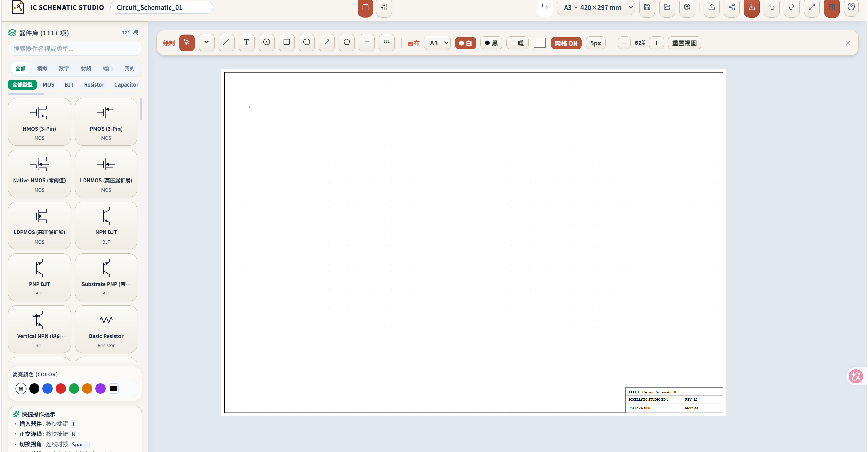Click the 重置视图 reset view button
The image size is (868, 452).
pos(684,43)
